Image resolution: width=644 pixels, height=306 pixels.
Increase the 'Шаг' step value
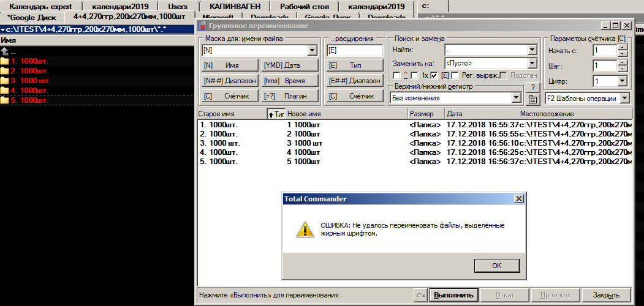point(623,63)
